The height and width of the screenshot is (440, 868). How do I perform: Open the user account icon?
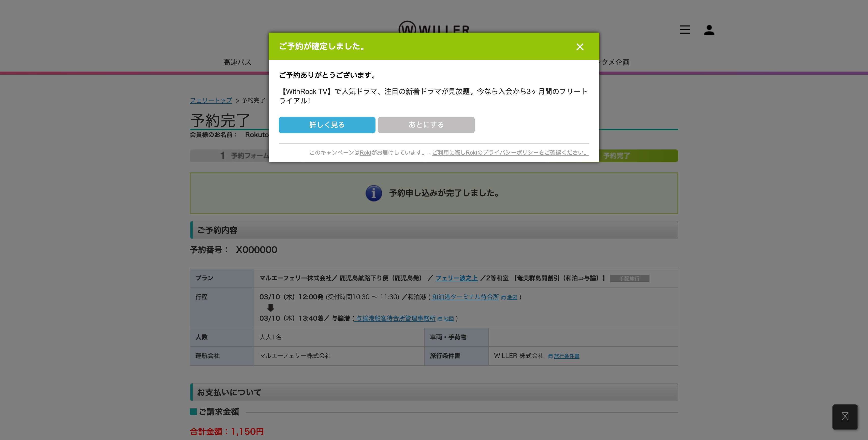pyautogui.click(x=709, y=30)
